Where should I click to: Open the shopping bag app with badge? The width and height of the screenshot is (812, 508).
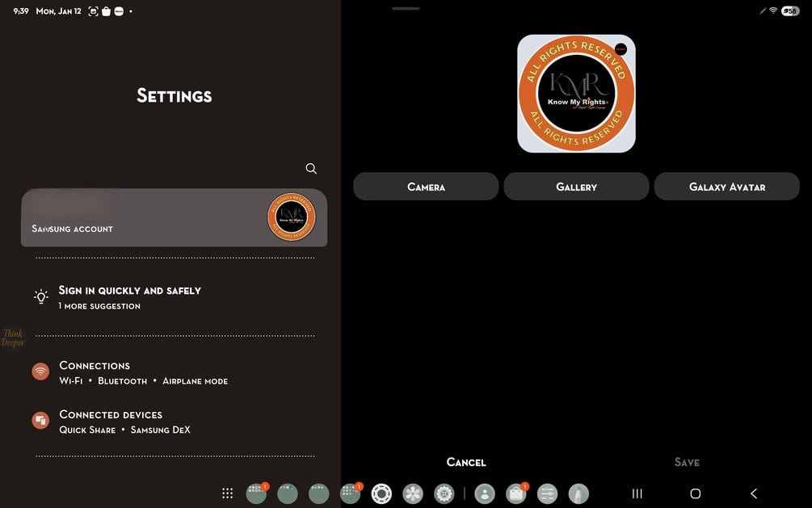(516, 493)
